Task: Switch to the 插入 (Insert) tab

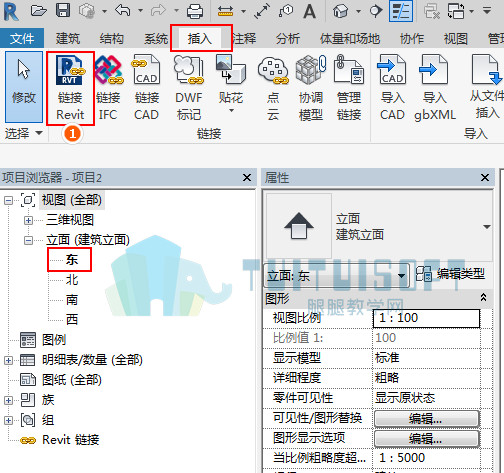Action: point(200,39)
